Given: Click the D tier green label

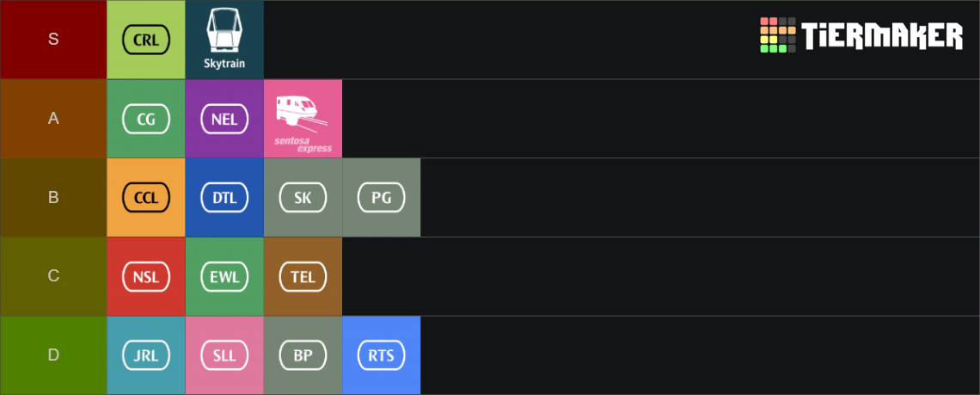Looking at the screenshot, I should pos(54,355).
